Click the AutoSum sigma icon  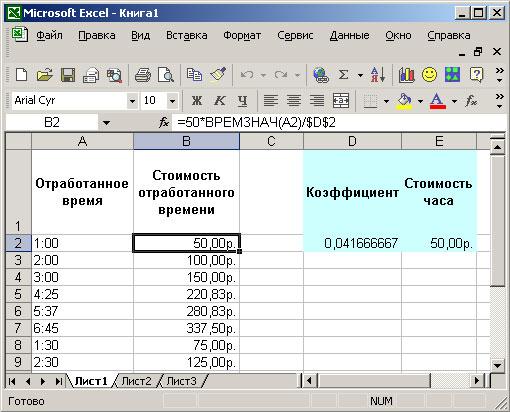click(343, 75)
